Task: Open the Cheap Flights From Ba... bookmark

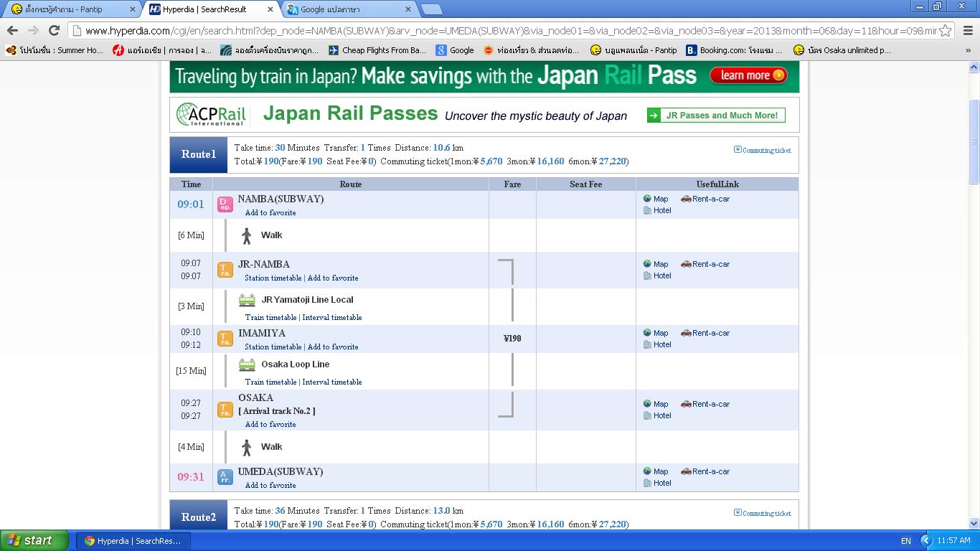Action: coord(377,50)
